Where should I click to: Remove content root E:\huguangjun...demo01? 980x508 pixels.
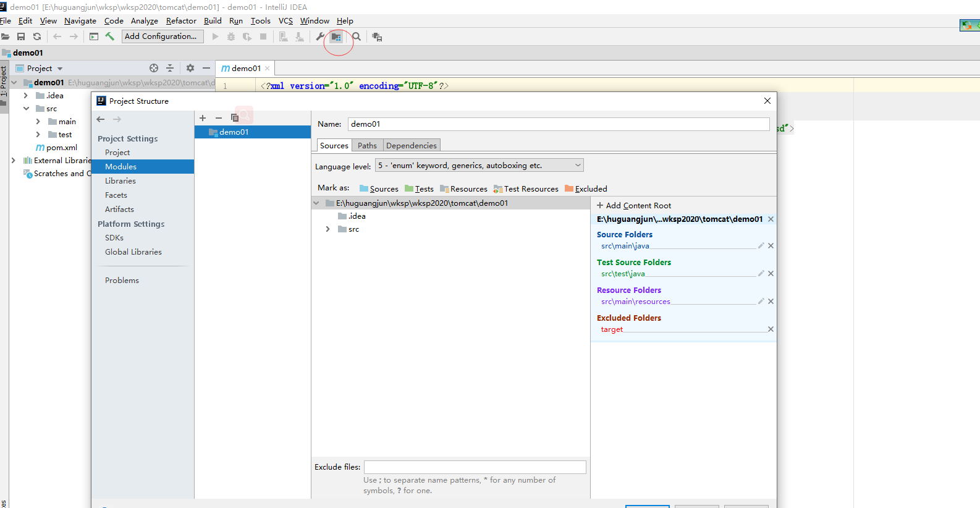(771, 219)
